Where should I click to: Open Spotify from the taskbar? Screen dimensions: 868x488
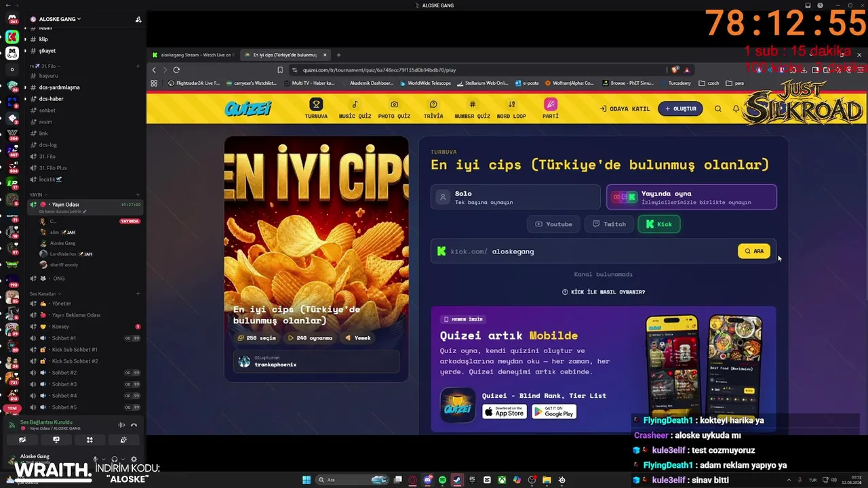[x=442, y=480]
